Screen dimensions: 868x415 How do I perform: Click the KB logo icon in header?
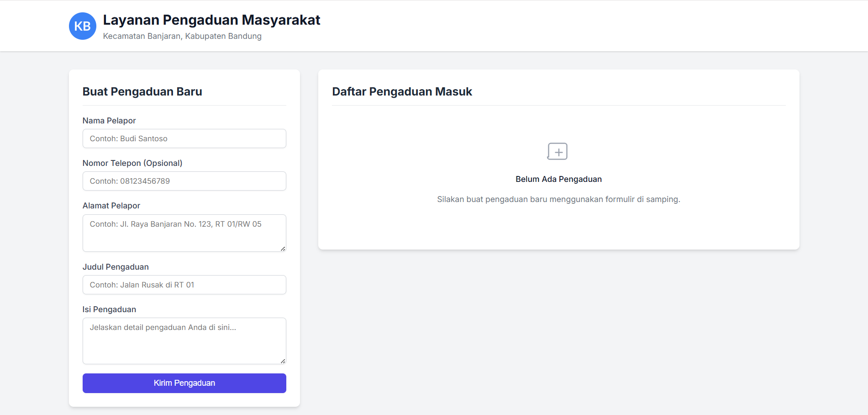[82, 26]
